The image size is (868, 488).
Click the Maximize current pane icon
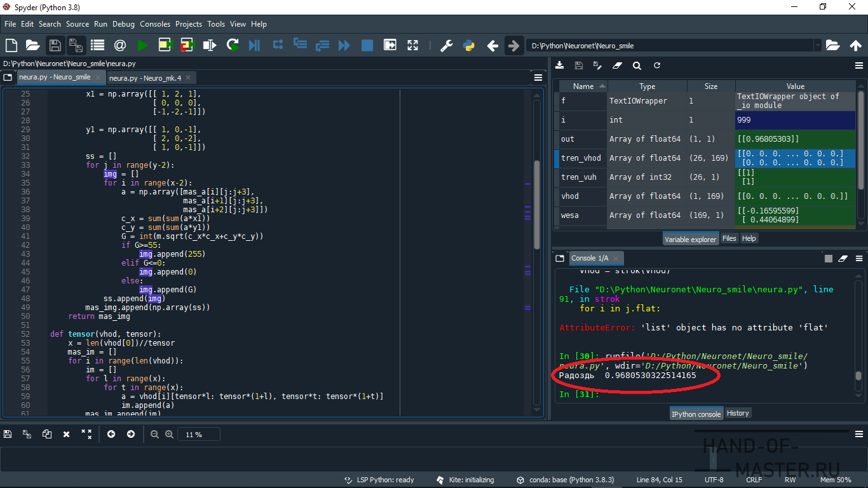(x=413, y=45)
